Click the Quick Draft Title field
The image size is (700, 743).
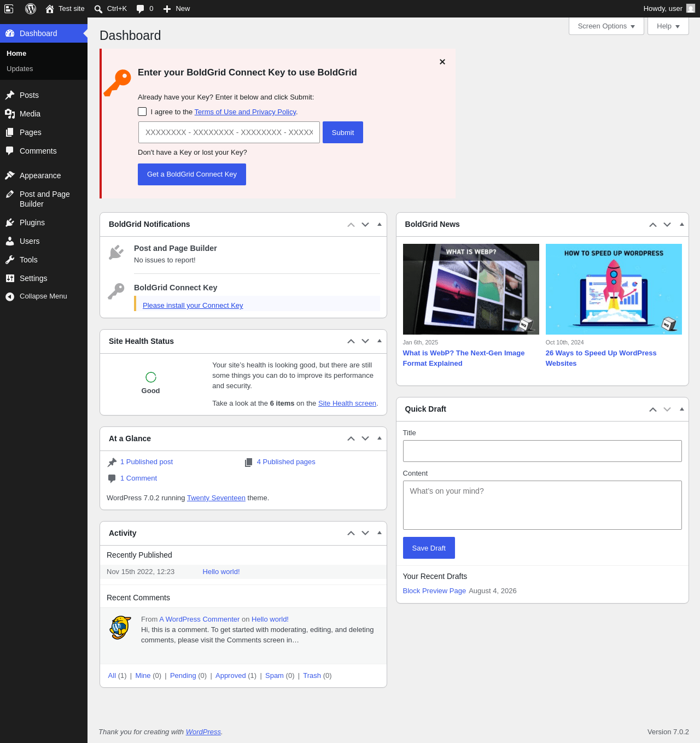point(542,451)
